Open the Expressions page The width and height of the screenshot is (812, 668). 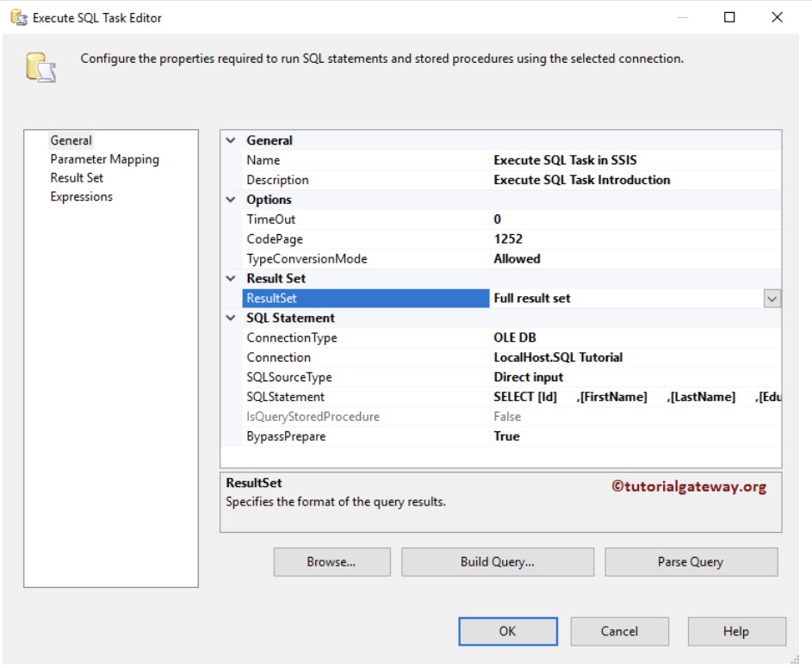81,197
